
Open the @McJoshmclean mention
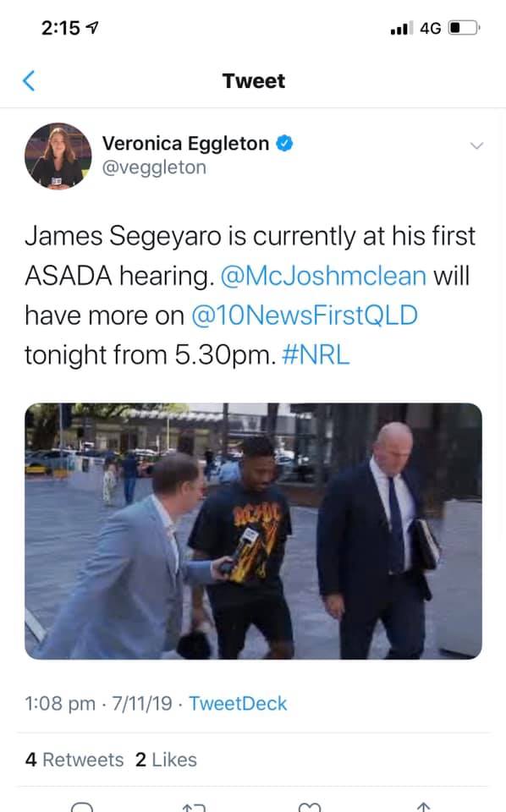tap(323, 276)
